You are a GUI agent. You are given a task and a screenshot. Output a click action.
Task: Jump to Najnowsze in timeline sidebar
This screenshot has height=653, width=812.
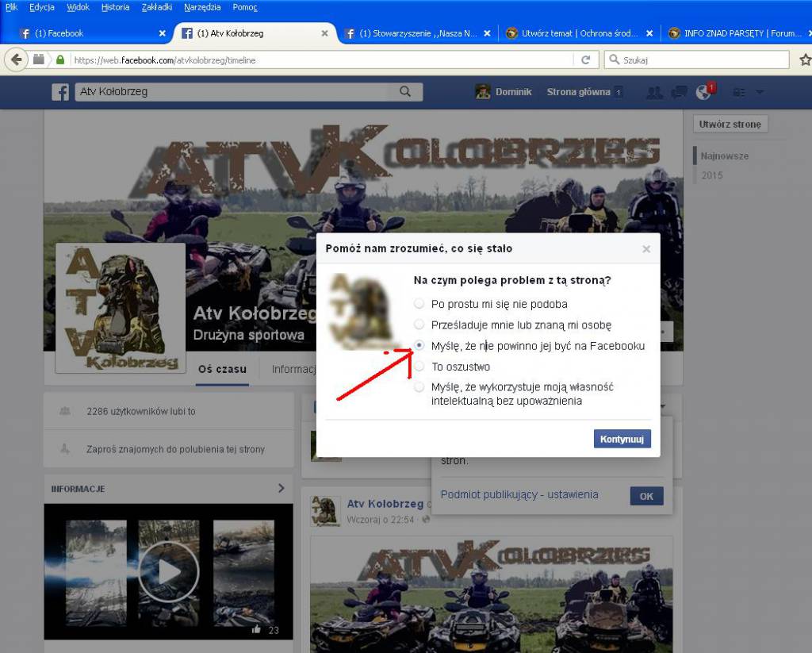[725, 156]
